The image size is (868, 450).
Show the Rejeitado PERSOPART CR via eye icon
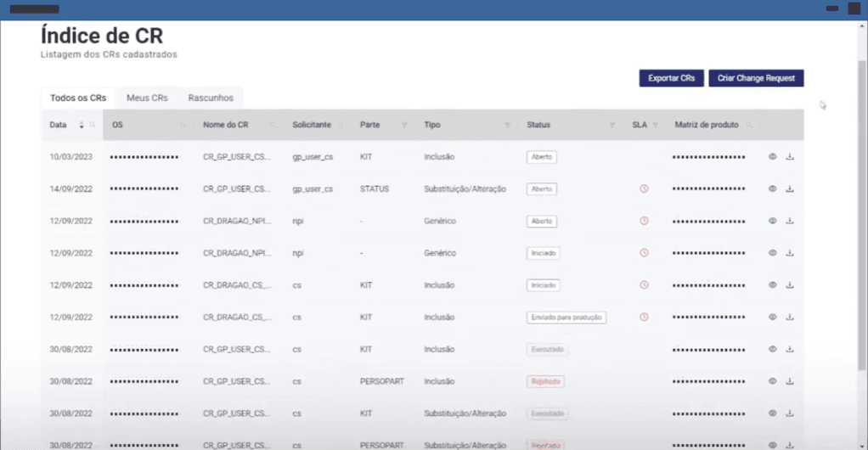772,381
